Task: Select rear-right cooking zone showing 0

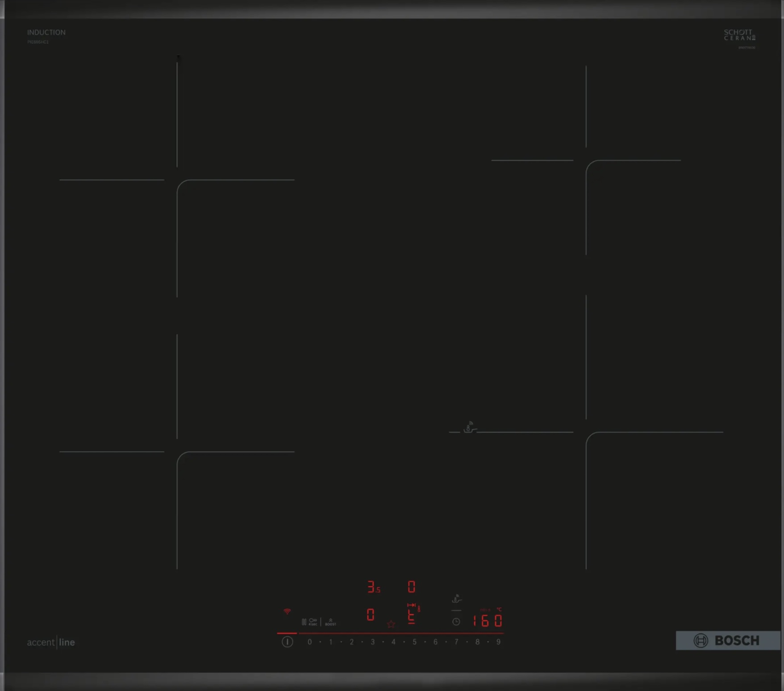Action: (412, 587)
